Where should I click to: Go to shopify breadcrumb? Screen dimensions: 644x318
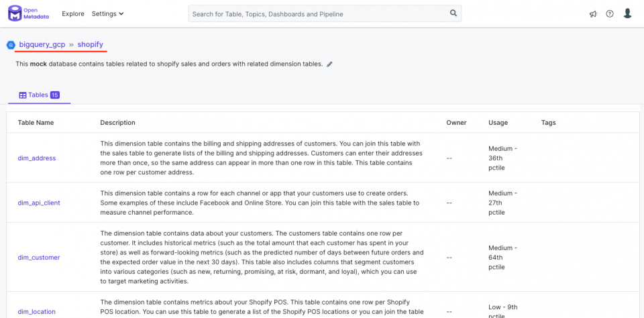91,44
